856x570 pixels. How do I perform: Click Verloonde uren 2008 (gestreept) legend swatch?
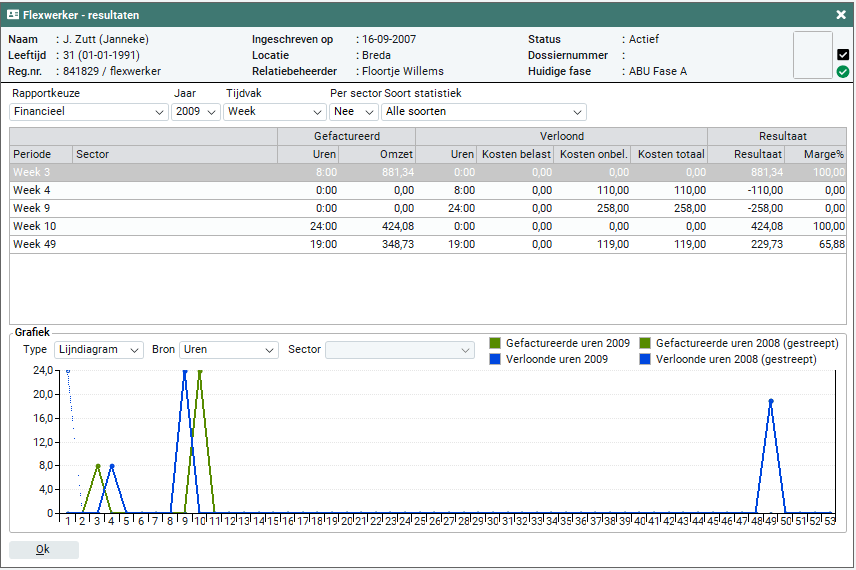[645, 359]
